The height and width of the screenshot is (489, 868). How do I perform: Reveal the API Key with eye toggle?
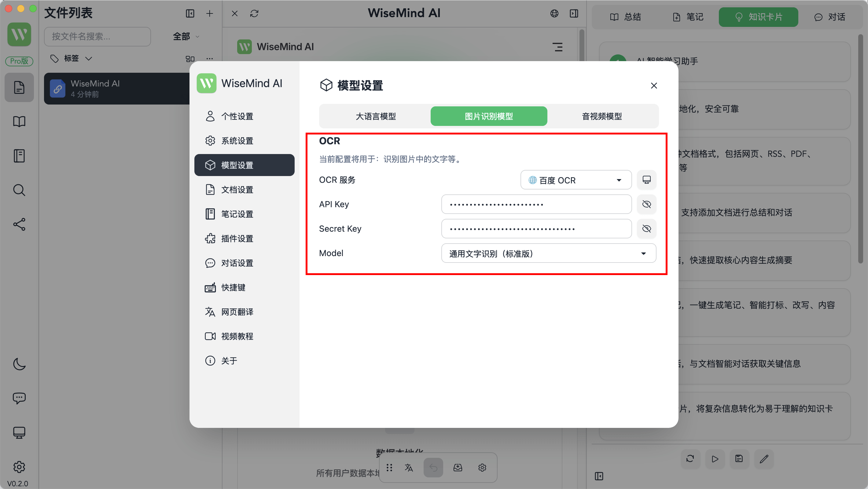tap(646, 204)
